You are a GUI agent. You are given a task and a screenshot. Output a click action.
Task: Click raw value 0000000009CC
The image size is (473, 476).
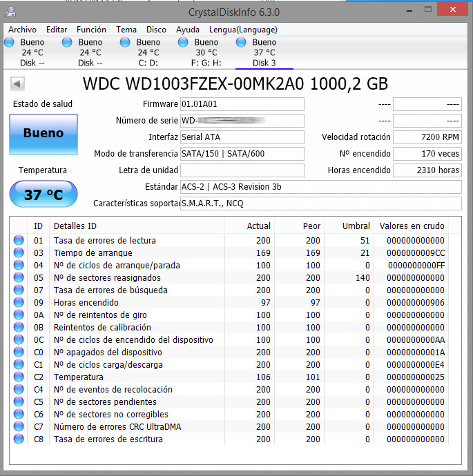[x=416, y=253]
